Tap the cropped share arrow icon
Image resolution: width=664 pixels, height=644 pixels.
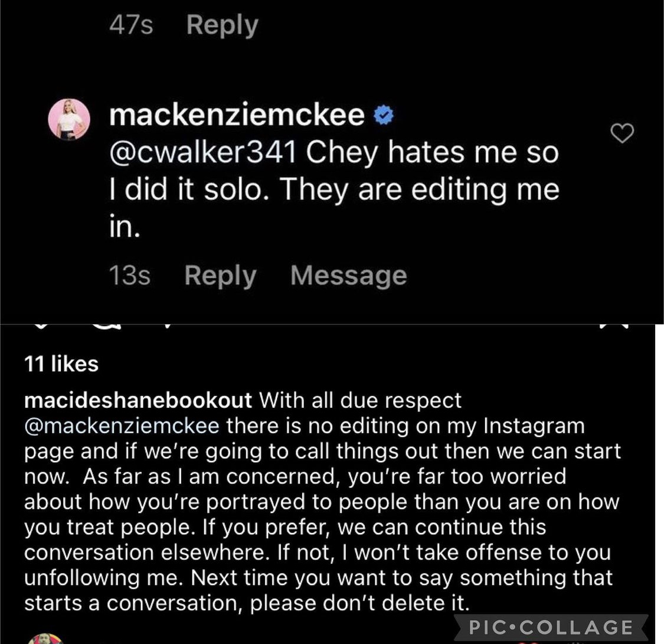(x=167, y=325)
